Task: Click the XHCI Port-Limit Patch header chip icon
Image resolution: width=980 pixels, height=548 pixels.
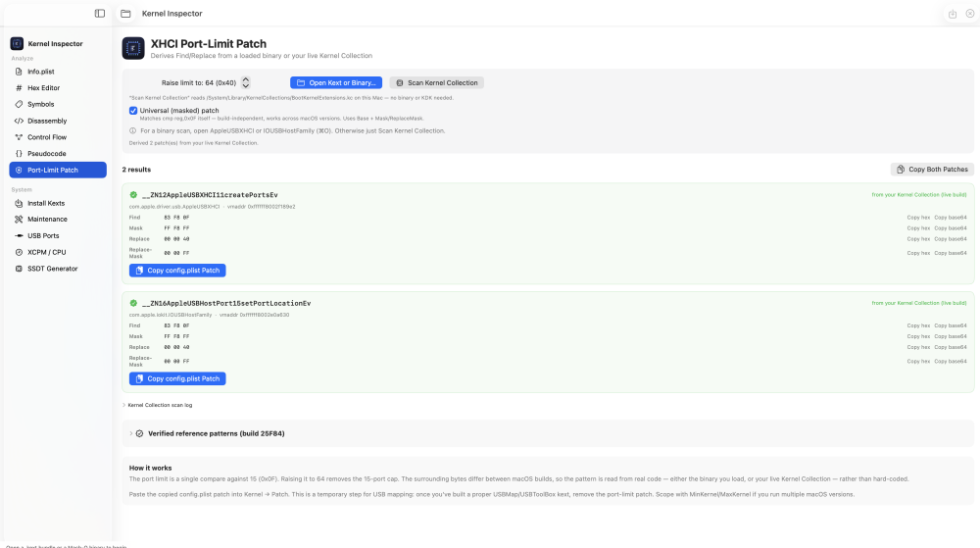Action: coord(133,48)
